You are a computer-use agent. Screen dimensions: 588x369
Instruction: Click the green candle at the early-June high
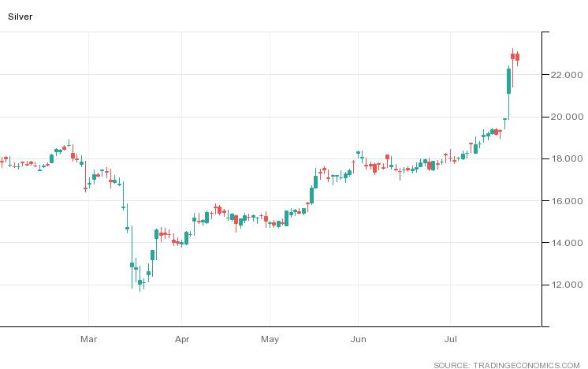tap(359, 153)
